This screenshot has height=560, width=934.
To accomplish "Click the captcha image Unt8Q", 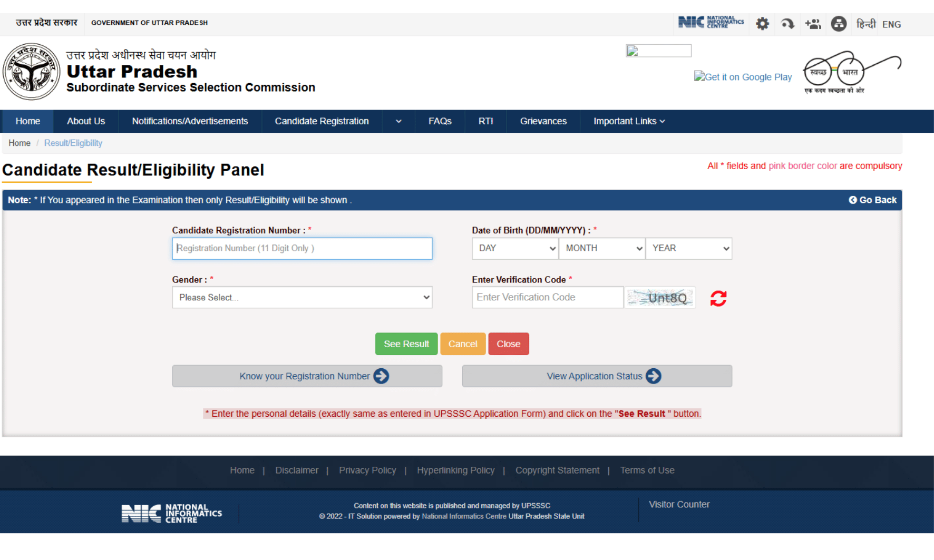I will (x=660, y=298).
